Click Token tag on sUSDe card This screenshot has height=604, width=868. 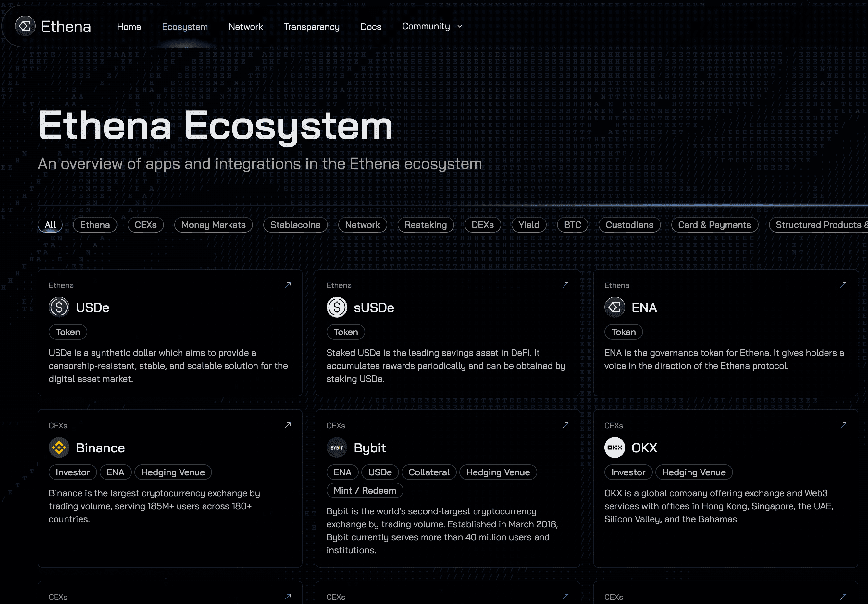point(346,332)
